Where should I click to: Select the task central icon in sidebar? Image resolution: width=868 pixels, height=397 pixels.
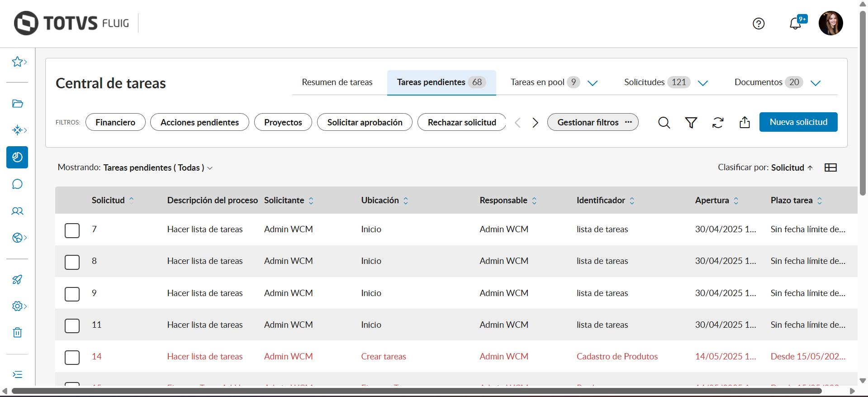point(17,157)
